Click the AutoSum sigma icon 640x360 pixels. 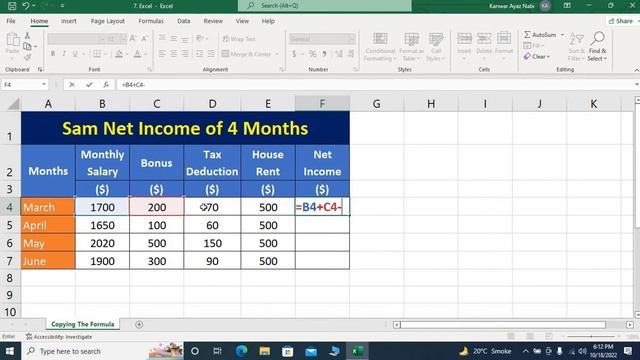tap(527, 35)
